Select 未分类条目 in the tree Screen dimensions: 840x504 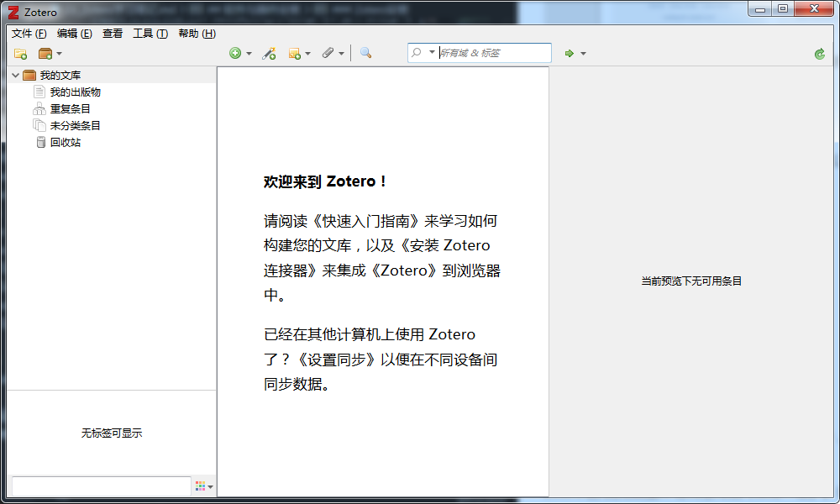click(75, 125)
